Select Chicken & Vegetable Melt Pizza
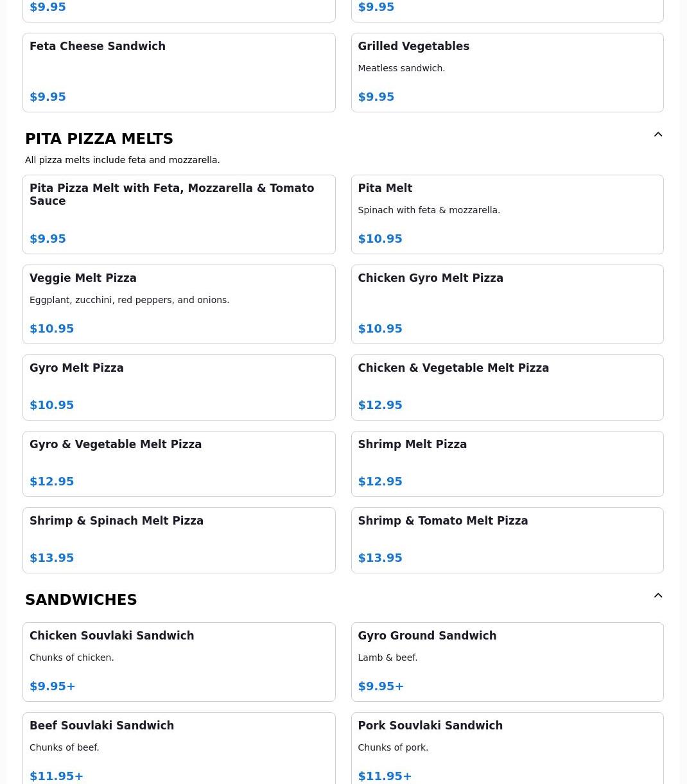This screenshot has height=784, width=687. tap(507, 388)
